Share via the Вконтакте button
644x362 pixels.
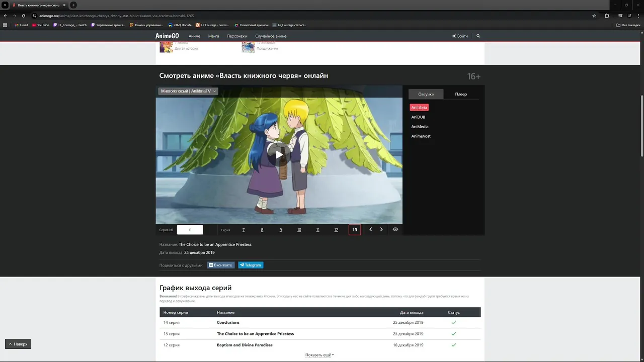pyautogui.click(x=221, y=265)
